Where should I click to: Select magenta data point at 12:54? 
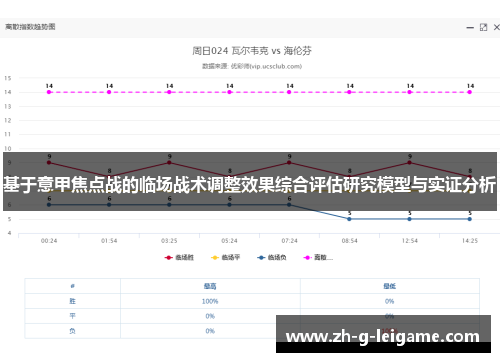point(409,92)
